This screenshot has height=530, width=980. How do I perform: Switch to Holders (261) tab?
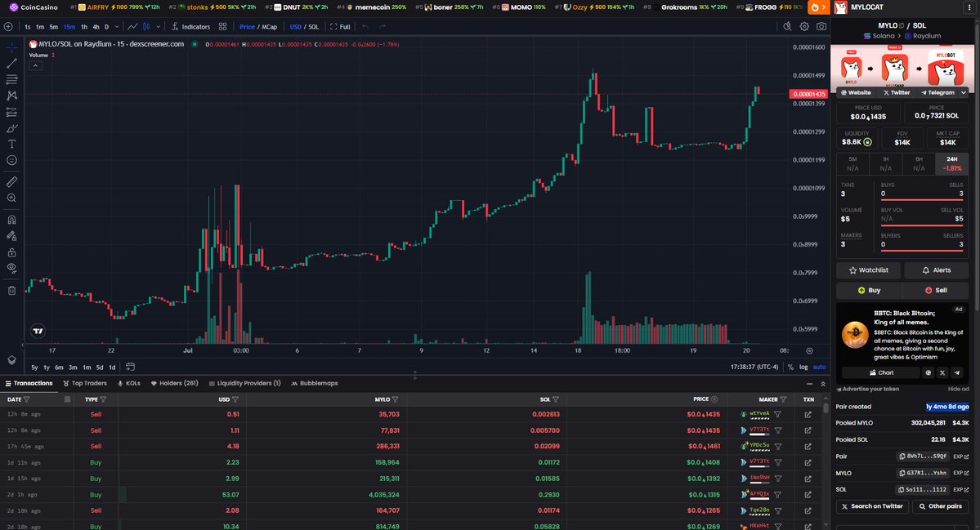[x=174, y=383]
